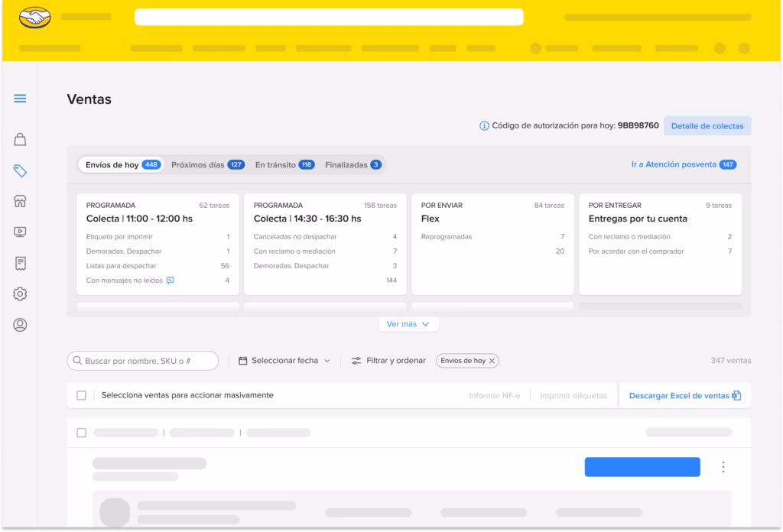Open the Colecta 11:00 - 12:00 hs card

158,245
